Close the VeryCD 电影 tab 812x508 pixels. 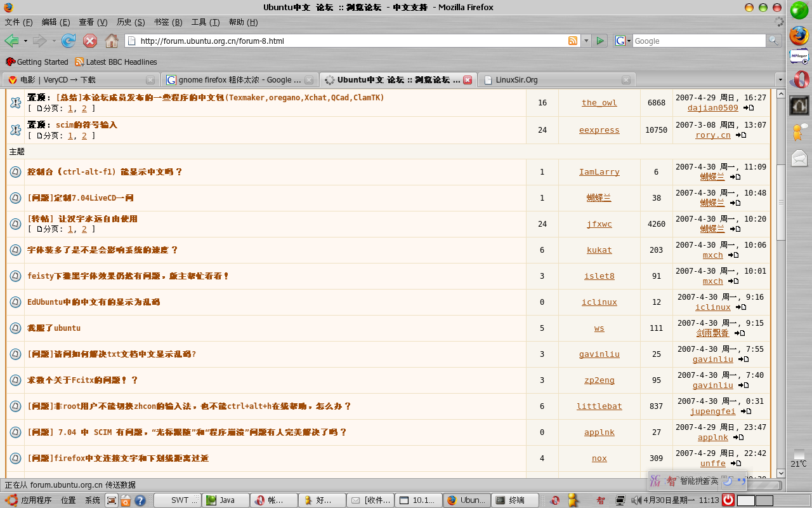150,80
